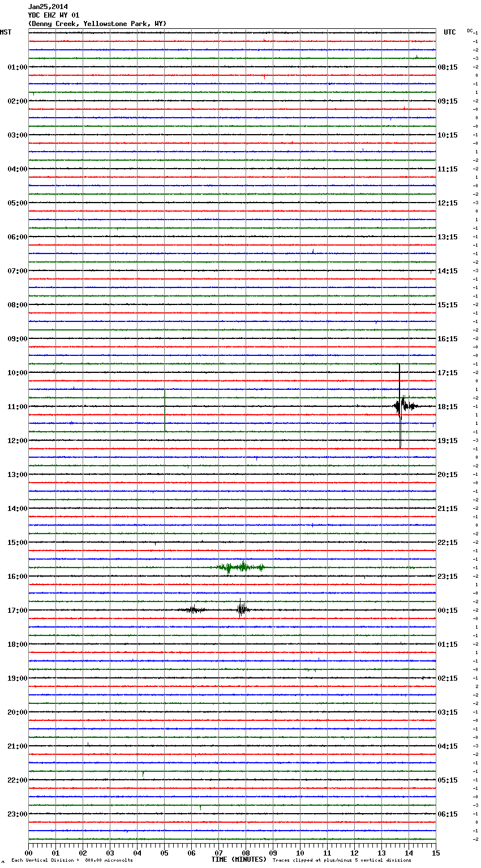
Task: Select the green waveform burst before 16:00
Action: 240,567
